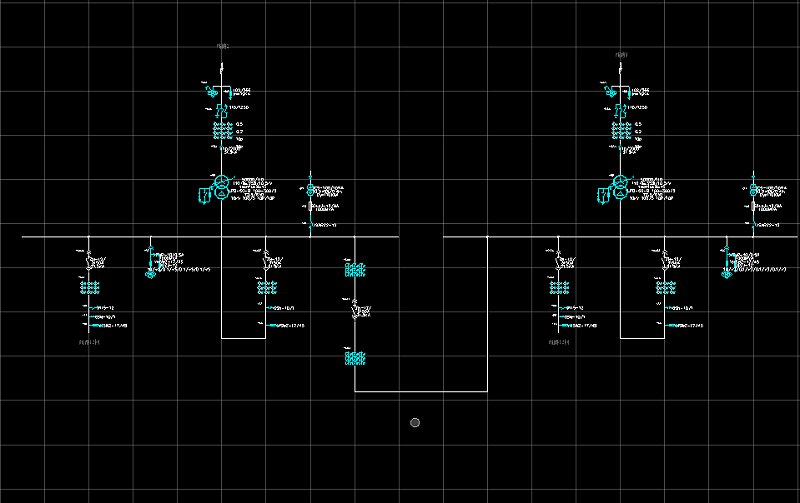Pick the tap changer box beside left main transformer
The image size is (800, 503).
click(x=204, y=195)
